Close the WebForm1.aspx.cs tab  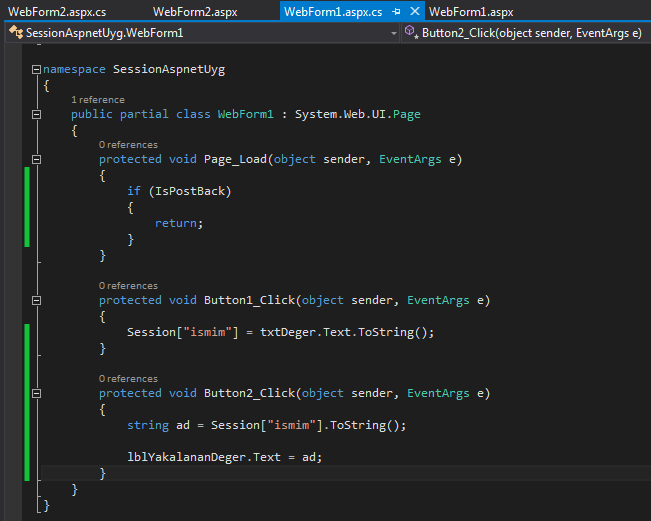[x=415, y=11]
